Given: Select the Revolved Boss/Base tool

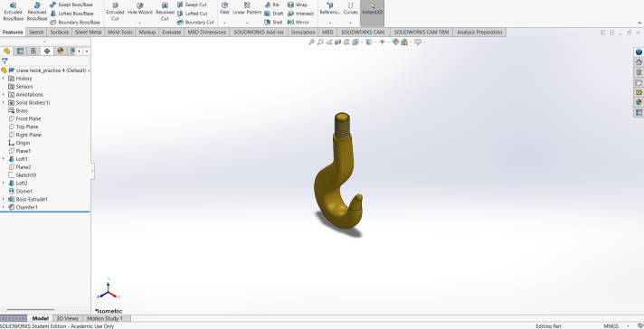Looking at the screenshot, I should [37, 12].
